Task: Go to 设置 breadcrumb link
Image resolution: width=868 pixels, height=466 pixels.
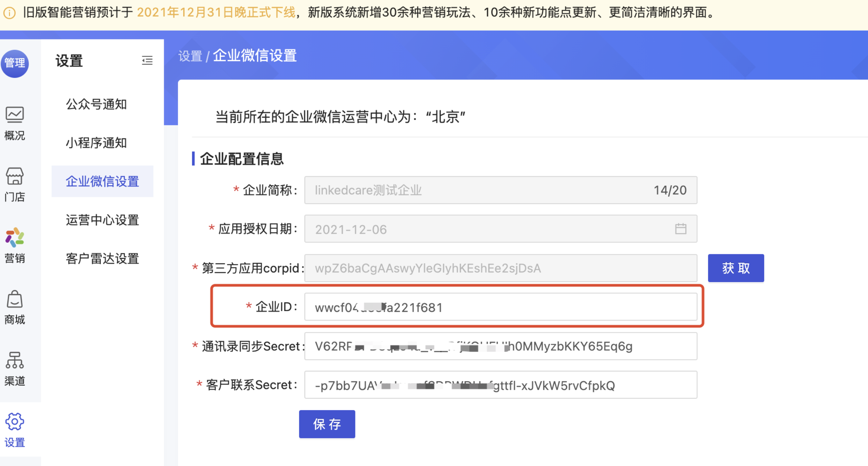Action: point(190,56)
